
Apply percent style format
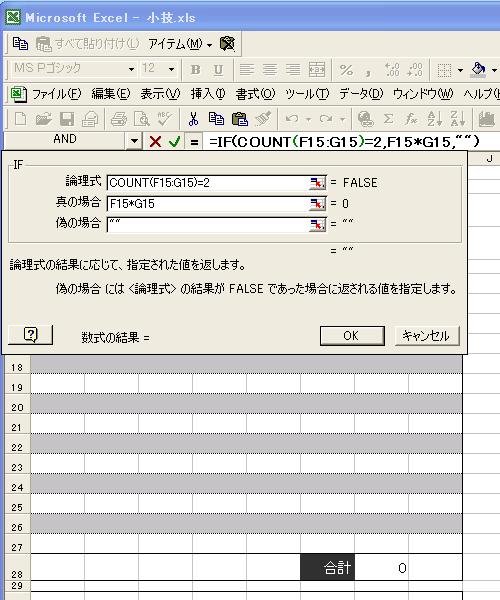(x=347, y=70)
